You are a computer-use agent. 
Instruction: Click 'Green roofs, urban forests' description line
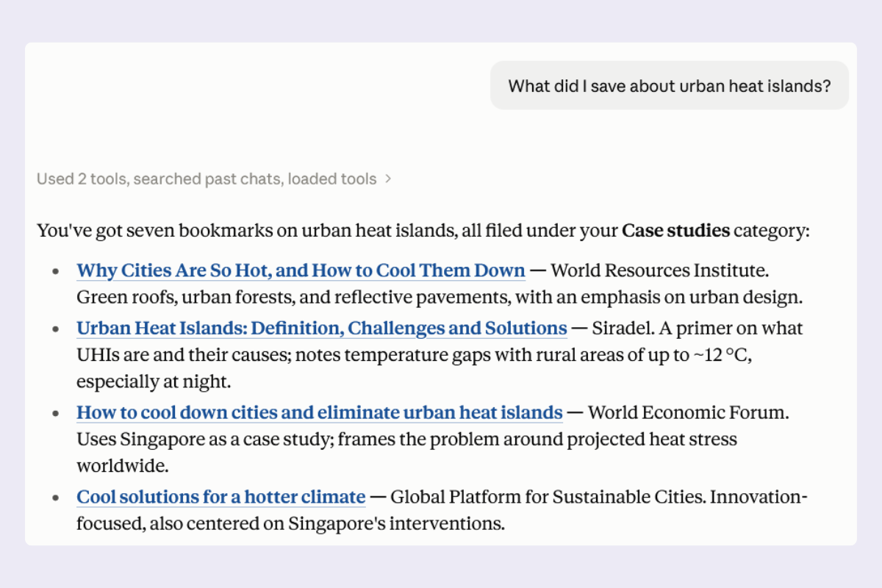pyautogui.click(x=440, y=298)
